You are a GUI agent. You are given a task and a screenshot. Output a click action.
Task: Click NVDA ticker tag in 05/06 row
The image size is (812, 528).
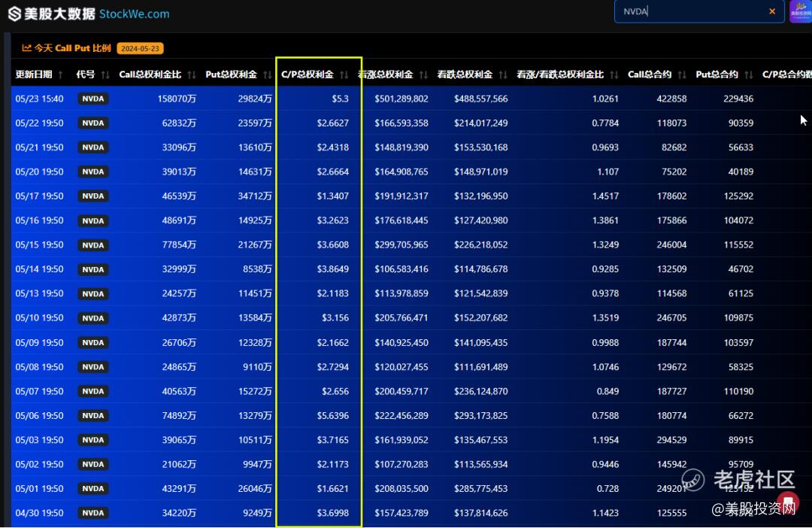click(x=93, y=416)
